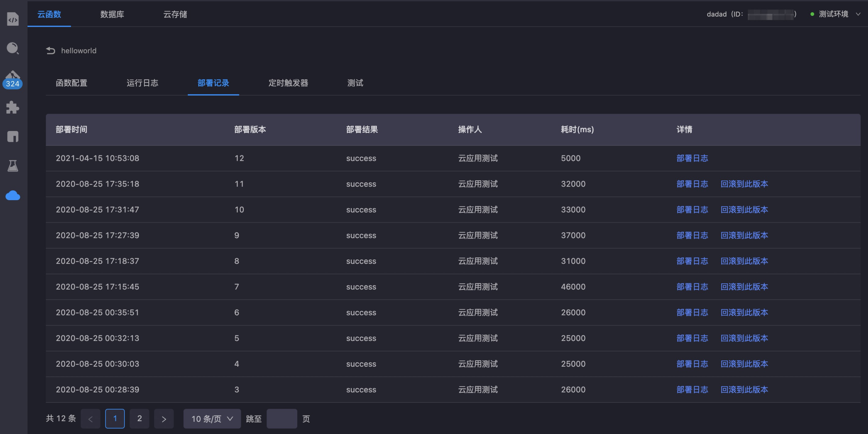The image size is (868, 434).
Task: Switch to the 云函数 top tab
Action: [49, 14]
